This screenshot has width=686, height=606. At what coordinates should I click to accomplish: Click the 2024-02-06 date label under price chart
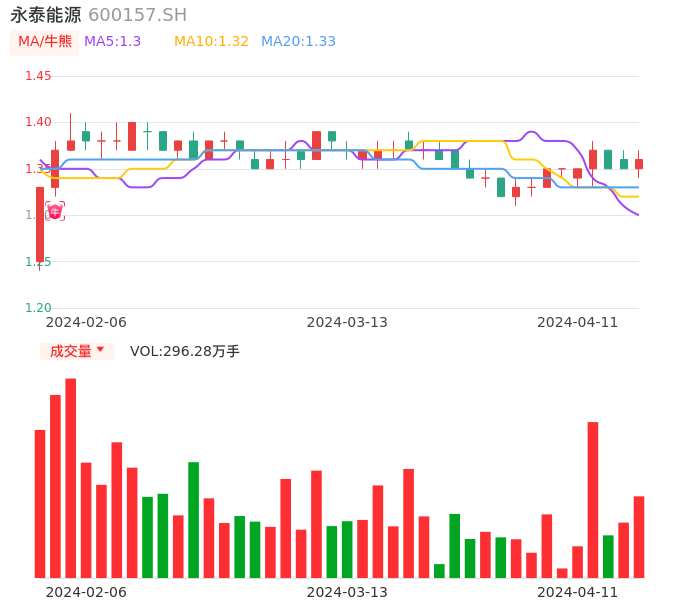point(86,322)
